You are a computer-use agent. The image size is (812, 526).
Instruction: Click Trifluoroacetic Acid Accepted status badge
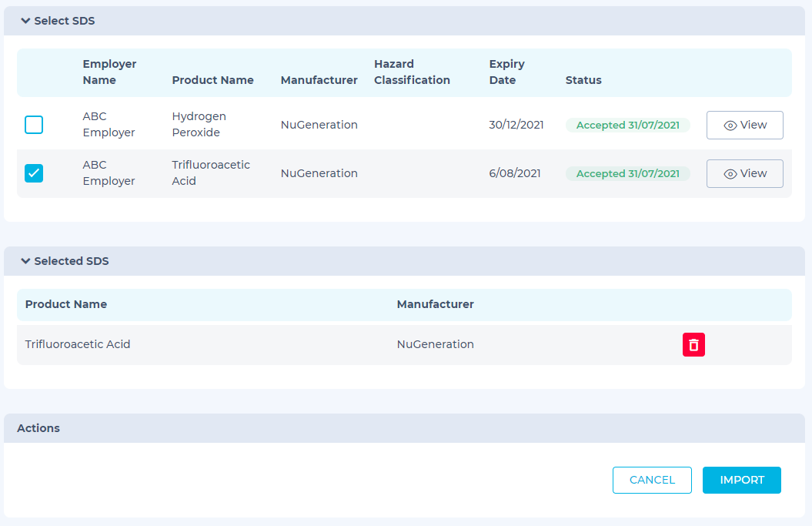[627, 174]
